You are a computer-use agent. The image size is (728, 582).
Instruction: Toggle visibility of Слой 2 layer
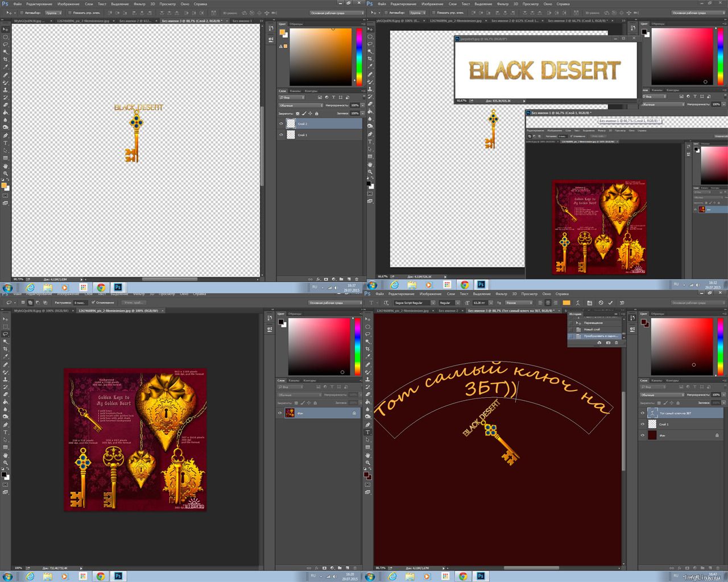pyautogui.click(x=281, y=124)
